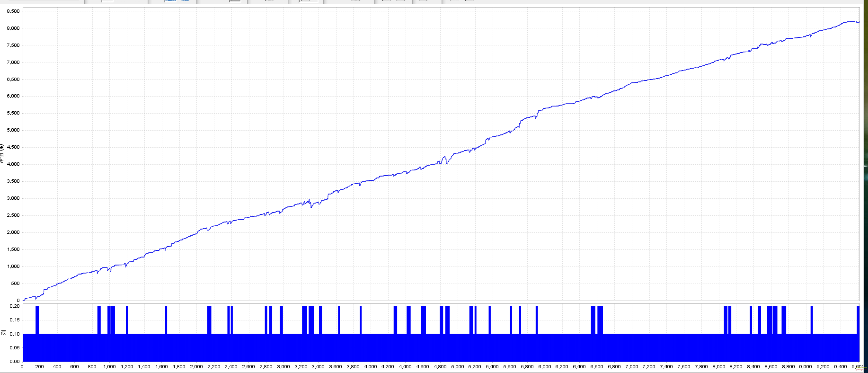Click the 0.20 label on the lower chart axis
Image resolution: width=868 pixels, height=373 pixels.
pos(15,306)
